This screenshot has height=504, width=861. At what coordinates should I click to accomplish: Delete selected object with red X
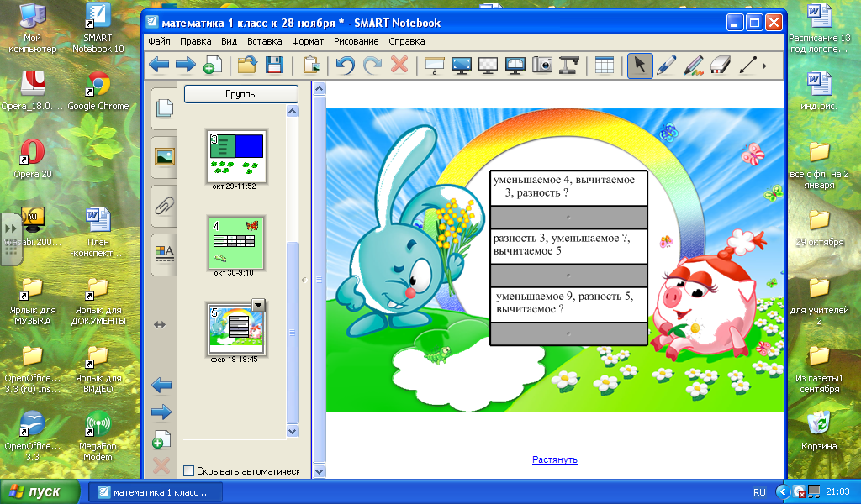(399, 66)
